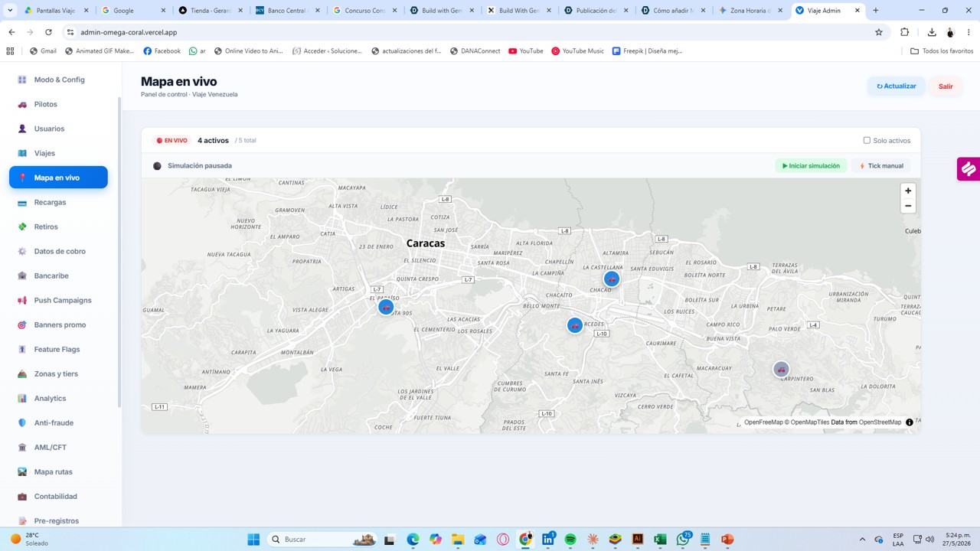Click the Mapa rutas icon
Screen dimensions: 980x551
coord(22,471)
